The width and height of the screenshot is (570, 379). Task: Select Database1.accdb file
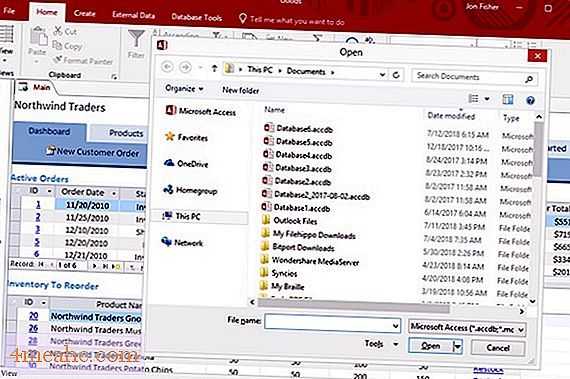coord(296,208)
